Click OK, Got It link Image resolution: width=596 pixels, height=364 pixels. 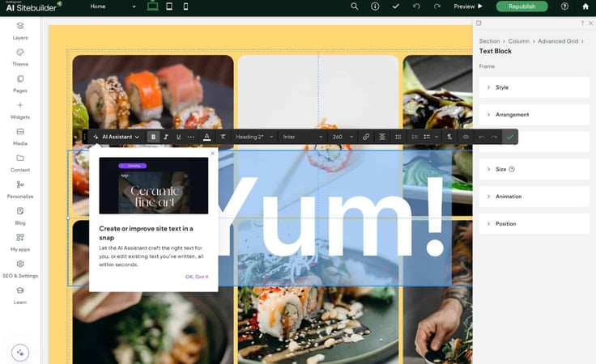coord(197,277)
